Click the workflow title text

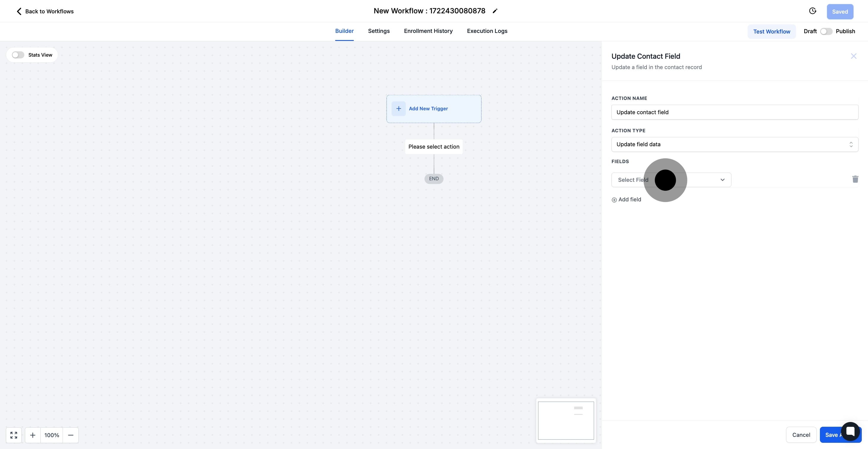point(429,11)
